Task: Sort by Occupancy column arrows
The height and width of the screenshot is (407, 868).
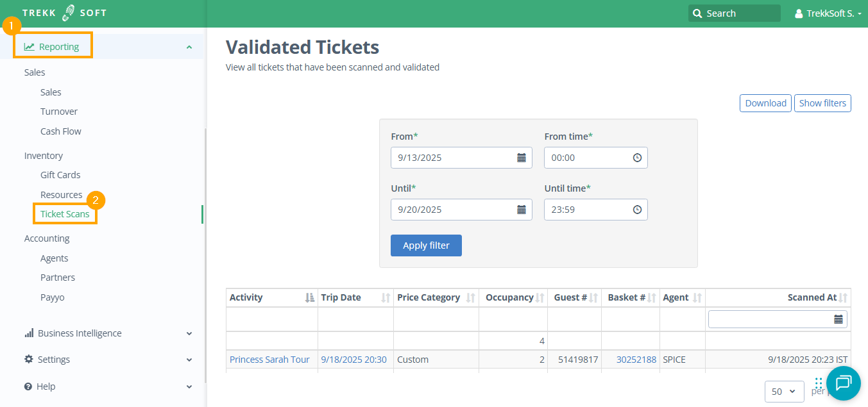Action: click(x=540, y=297)
